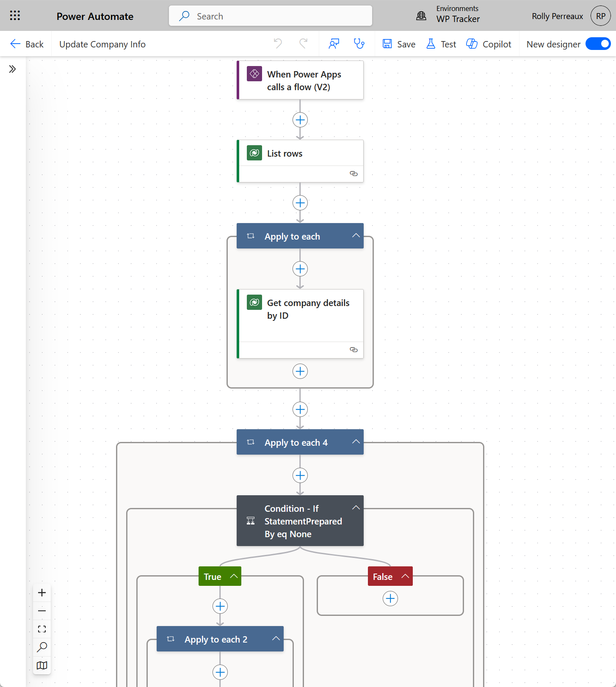Open the Get company details by ID action
Image resolution: width=616 pixels, height=687 pixels.
coord(300,324)
